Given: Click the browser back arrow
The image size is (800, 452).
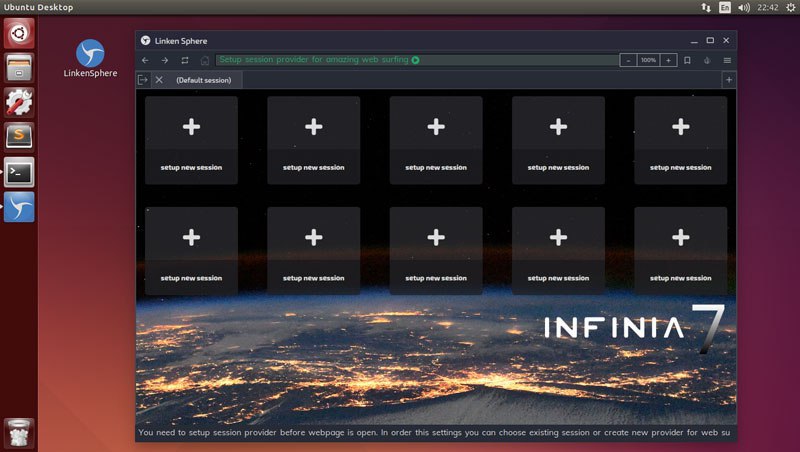Looking at the screenshot, I should click(x=146, y=60).
